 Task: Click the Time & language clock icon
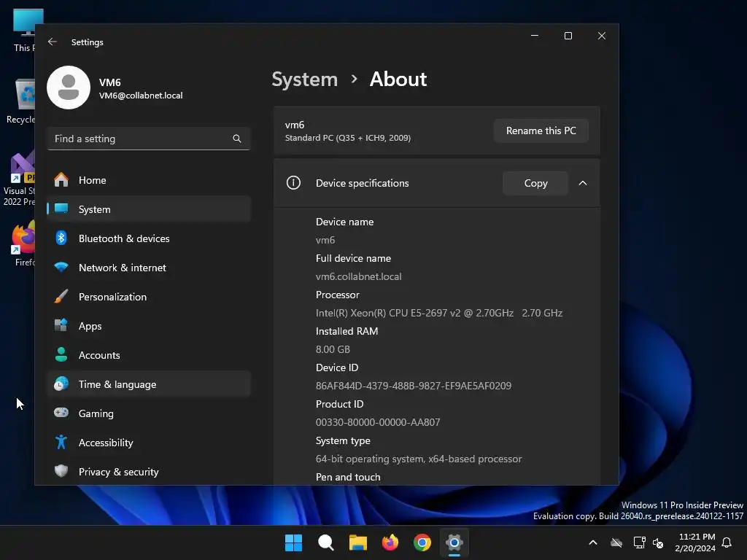click(x=61, y=384)
